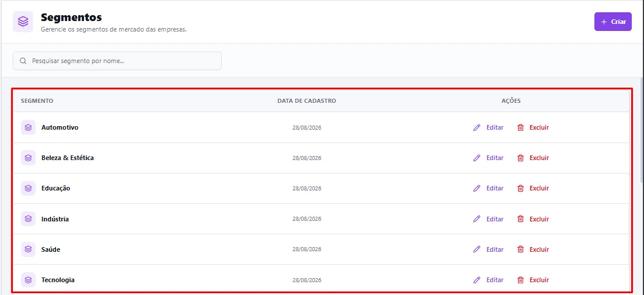Delete the Tecnologia segment via Excluir
Viewport: 644px width, 295px height.
[x=533, y=280]
